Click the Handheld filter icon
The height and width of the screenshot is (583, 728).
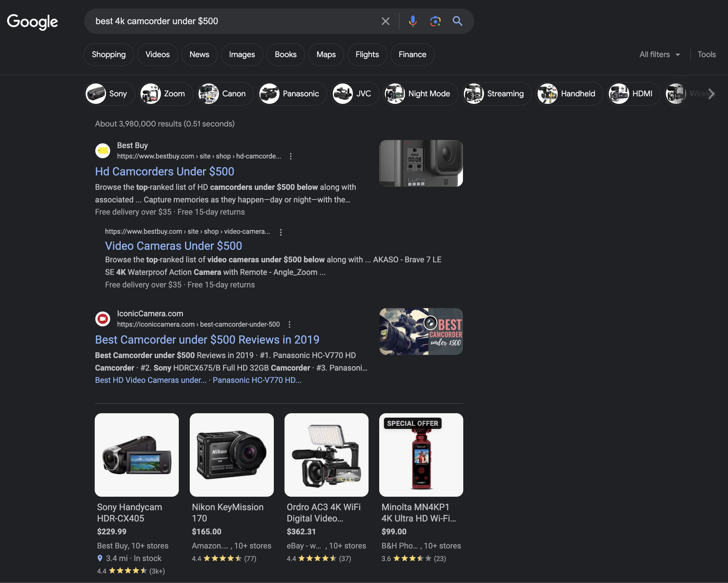click(x=547, y=93)
